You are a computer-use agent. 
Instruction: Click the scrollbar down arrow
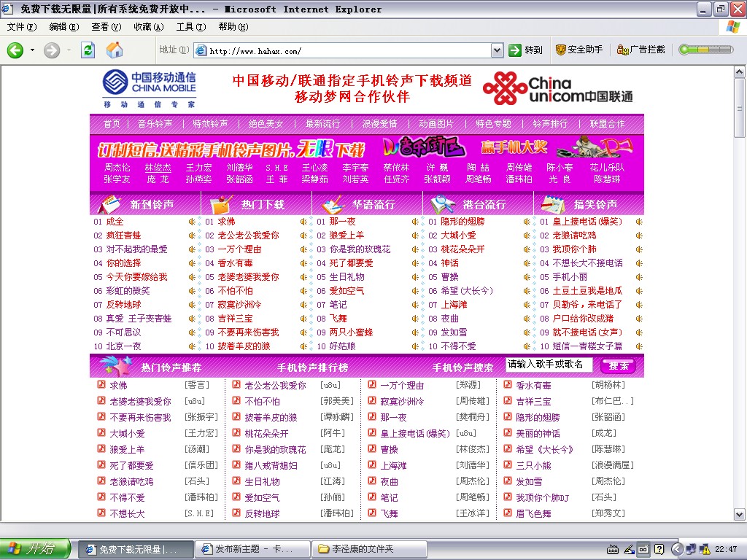coord(740,514)
